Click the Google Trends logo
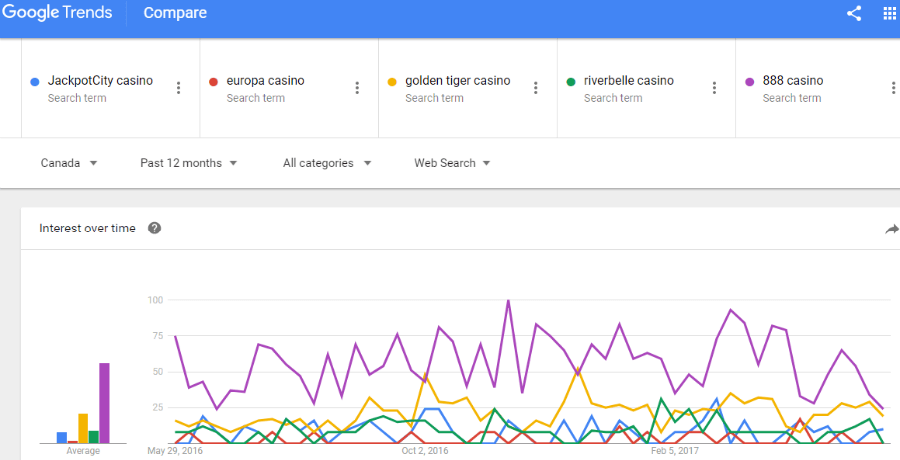This screenshot has width=900, height=460. pos(57,13)
